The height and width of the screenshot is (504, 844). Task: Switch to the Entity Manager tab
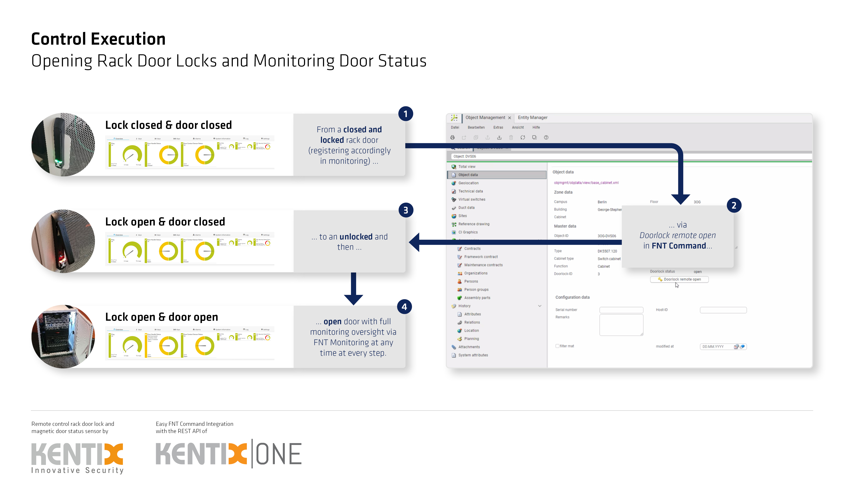click(x=532, y=117)
